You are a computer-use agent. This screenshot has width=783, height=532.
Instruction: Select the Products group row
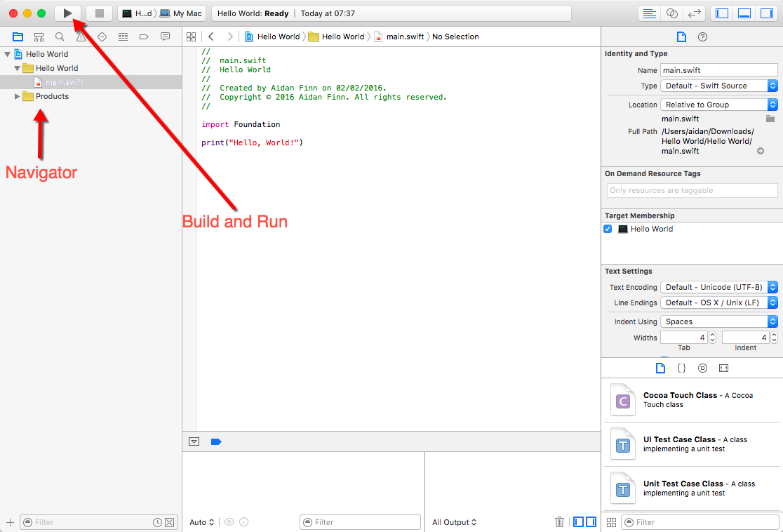(91, 96)
